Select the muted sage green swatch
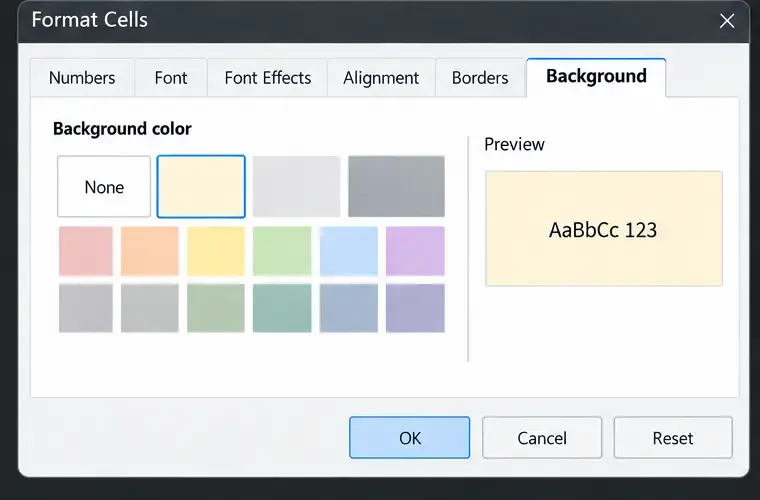Viewport: 760px width, 500px height. (216, 308)
